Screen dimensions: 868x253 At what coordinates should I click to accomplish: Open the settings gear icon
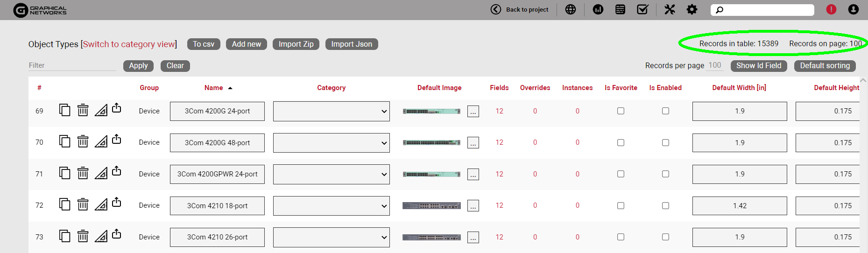pyautogui.click(x=692, y=9)
